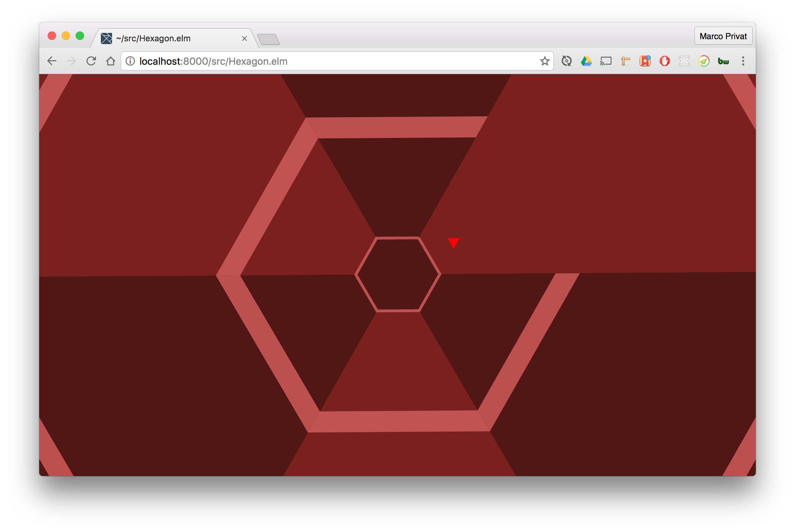Open the Marco Privat profile button
The width and height of the screenshot is (795, 532).
pos(723,36)
